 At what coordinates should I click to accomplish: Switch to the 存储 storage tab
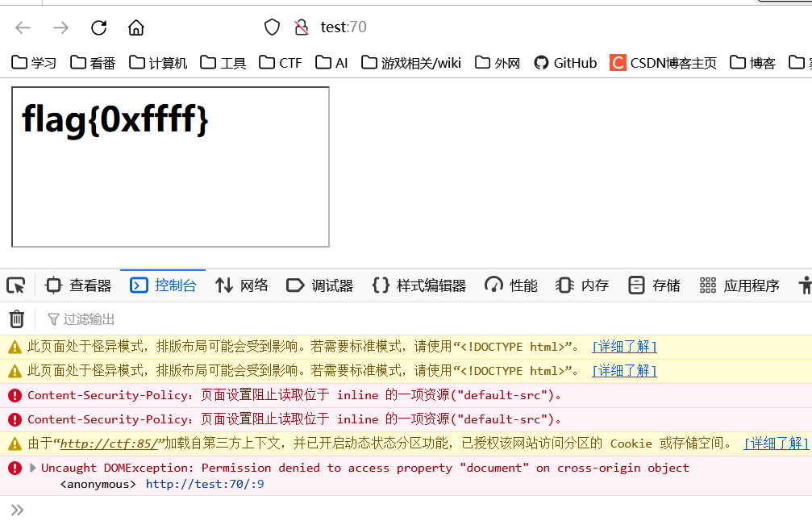654,285
